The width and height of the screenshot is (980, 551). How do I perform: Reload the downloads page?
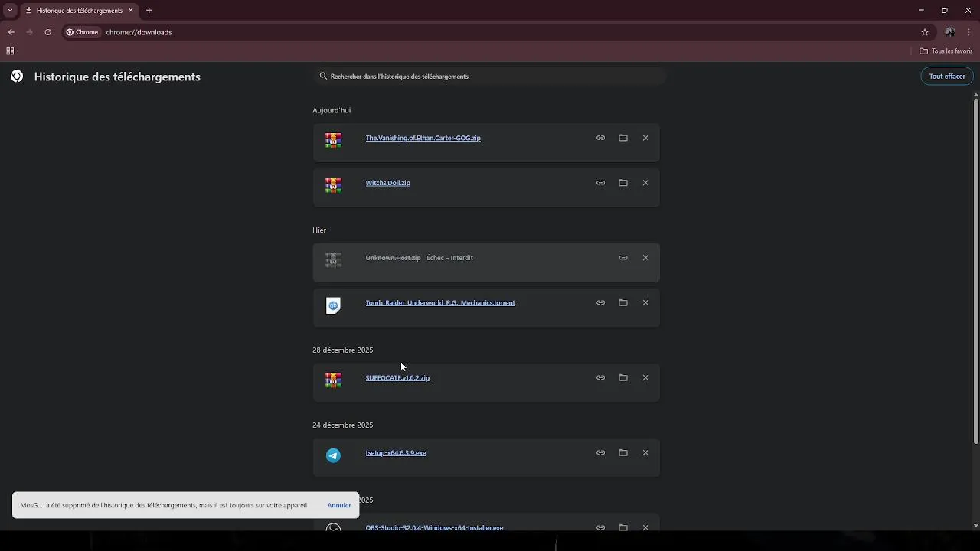point(47,32)
